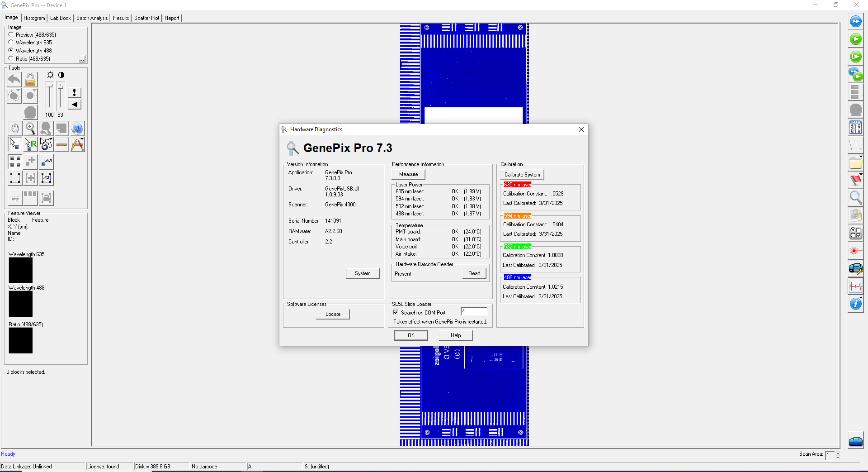
Task: Click the zoom magnifier tool
Action: tap(30, 129)
